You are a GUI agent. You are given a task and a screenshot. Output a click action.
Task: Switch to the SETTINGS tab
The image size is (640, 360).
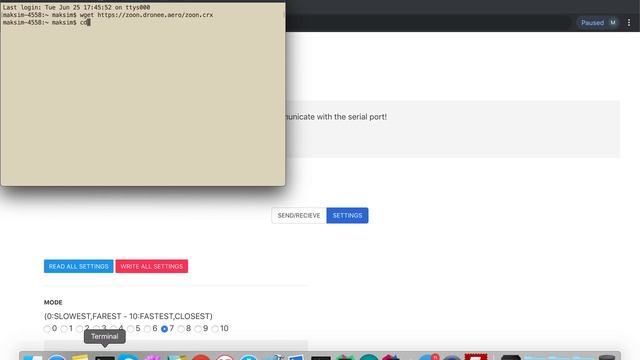[347, 216]
